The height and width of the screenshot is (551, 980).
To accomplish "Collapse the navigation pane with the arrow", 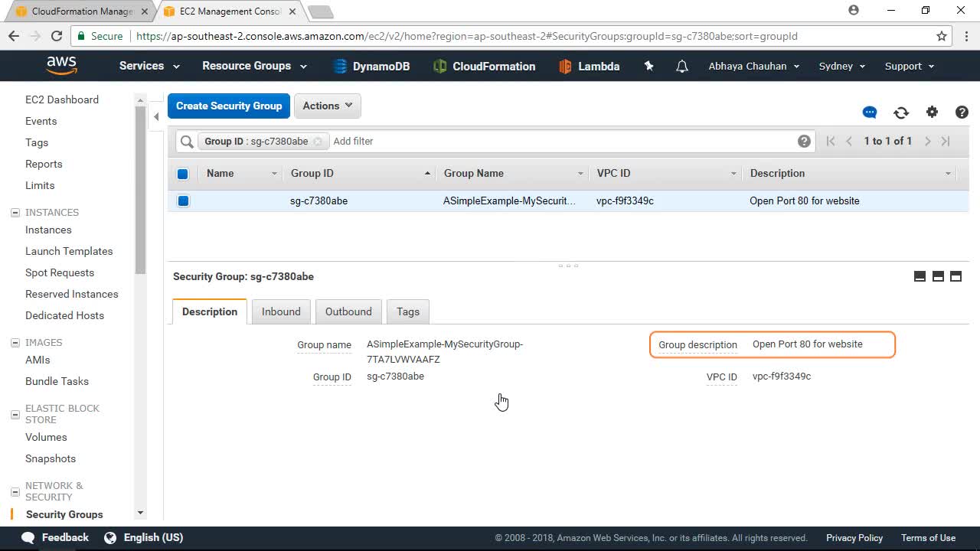I will 156,117.
